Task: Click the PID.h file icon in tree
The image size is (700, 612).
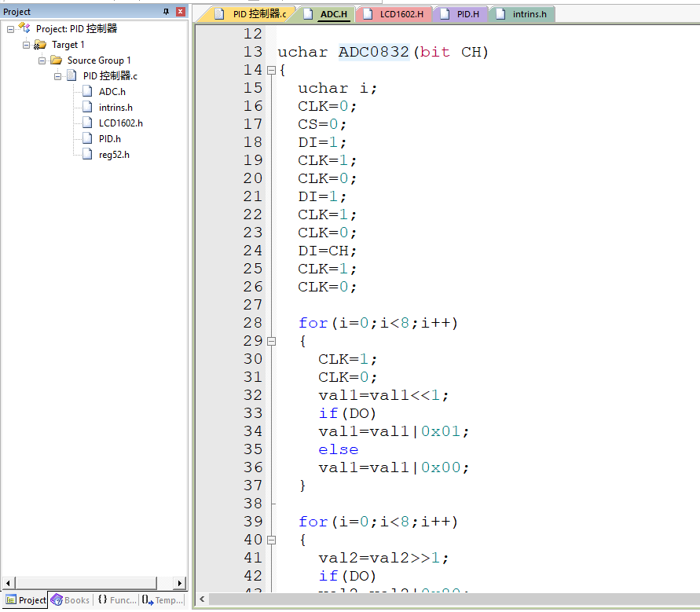Action: tap(87, 139)
